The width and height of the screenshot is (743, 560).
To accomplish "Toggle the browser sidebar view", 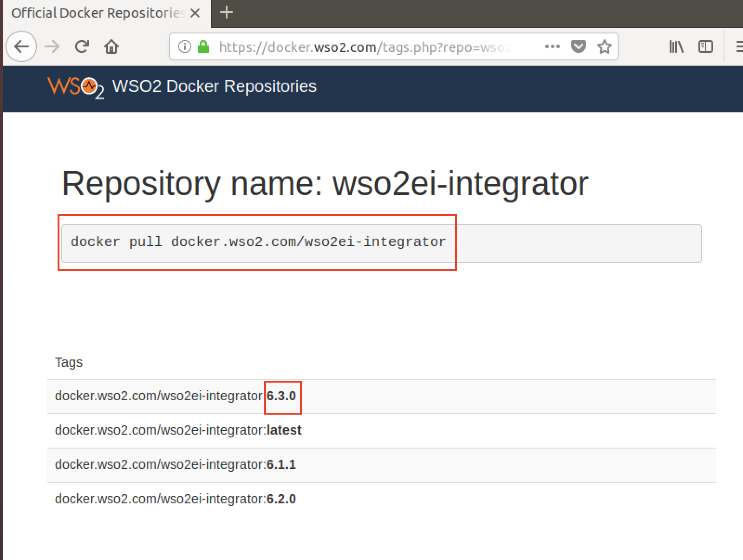I will tap(705, 46).
